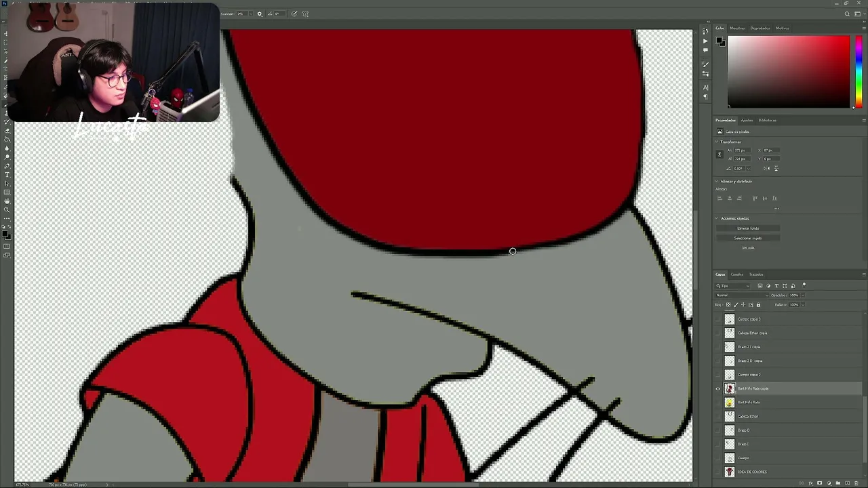The image size is (868, 488).
Task: Open the layer filter Tipo dropdown
Action: [732, 286]
